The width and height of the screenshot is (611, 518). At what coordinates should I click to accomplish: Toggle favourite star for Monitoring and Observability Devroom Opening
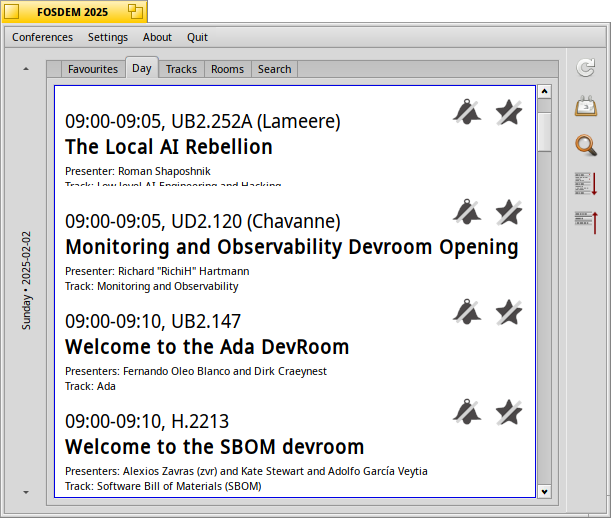509,212
